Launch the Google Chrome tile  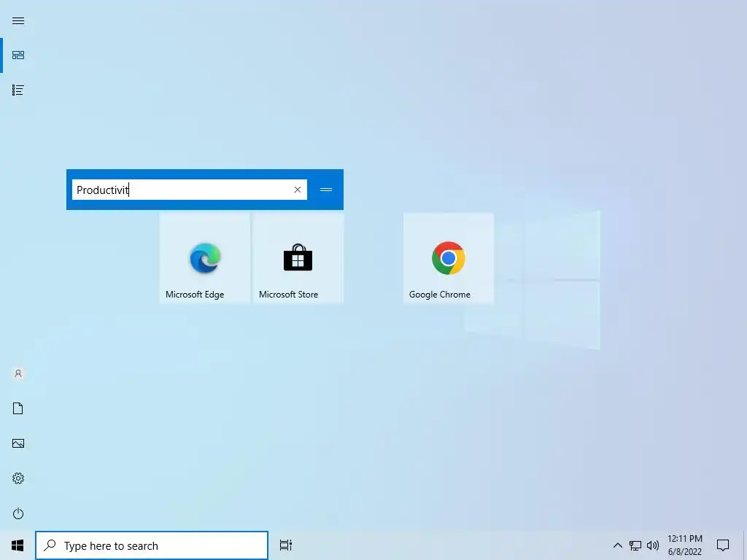(449, 258)
